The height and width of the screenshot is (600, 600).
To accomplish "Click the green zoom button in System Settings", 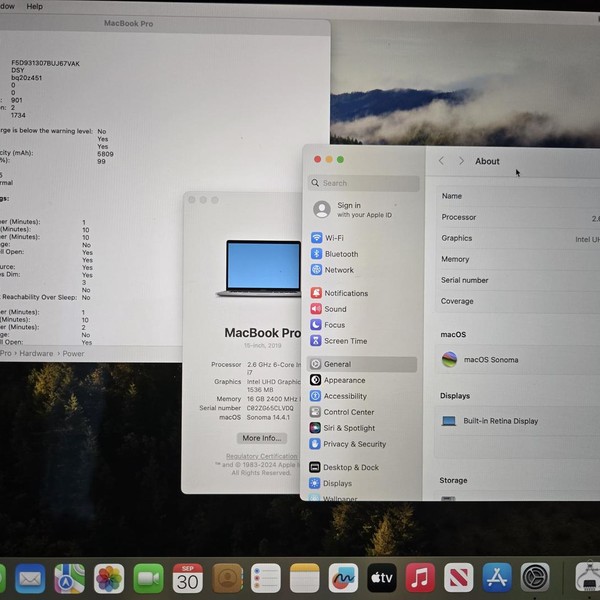I will 340,159.
